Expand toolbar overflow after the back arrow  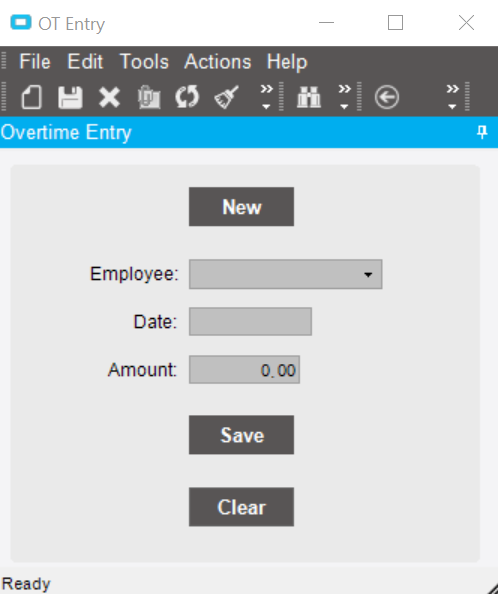tap(452, 97)
